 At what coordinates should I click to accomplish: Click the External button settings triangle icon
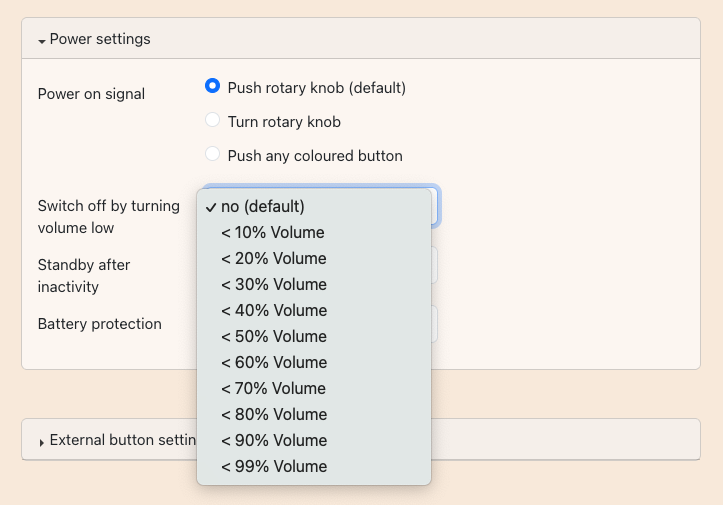point(42,441)
